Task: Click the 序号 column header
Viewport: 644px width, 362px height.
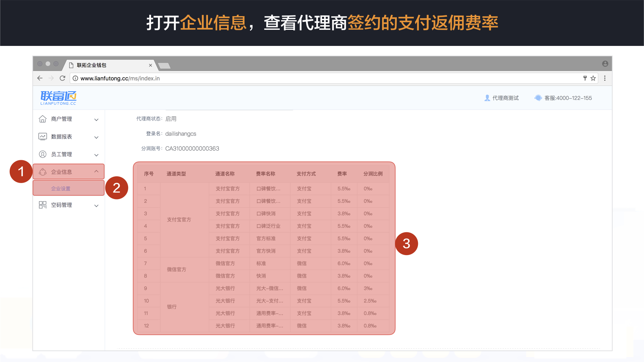Action: pos(149,174)
